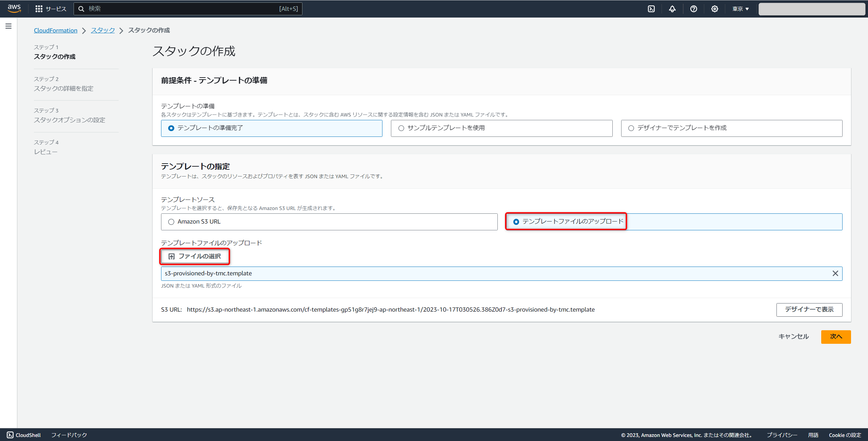Viewport: 868px width, 441px height.
Task: Open settings gear icon in header
Action: tap(714, 9)
